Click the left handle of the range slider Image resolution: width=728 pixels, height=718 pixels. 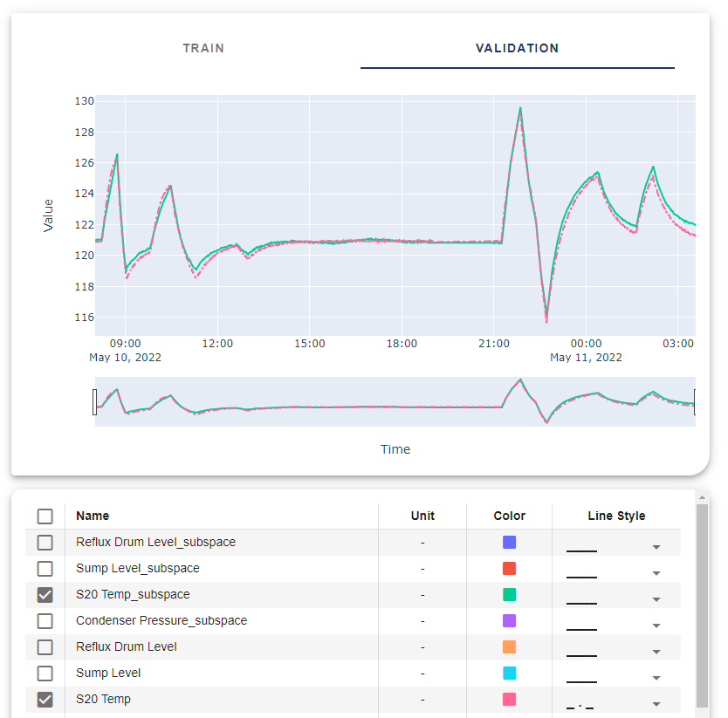tap(94, 402)
